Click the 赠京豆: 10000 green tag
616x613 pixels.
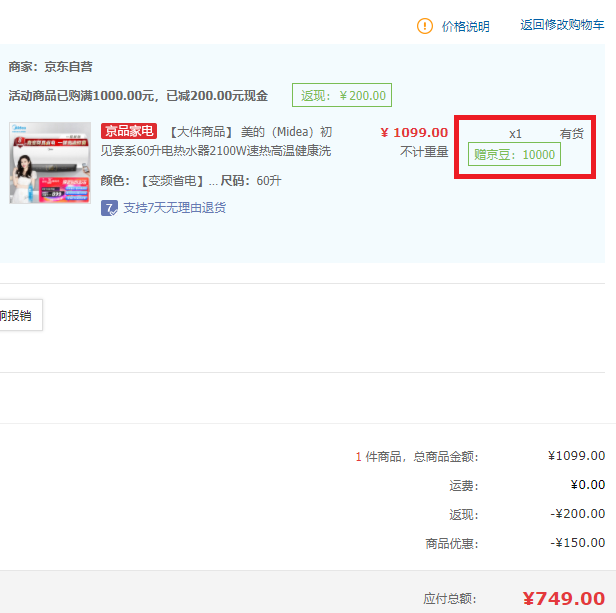point(514,154)
